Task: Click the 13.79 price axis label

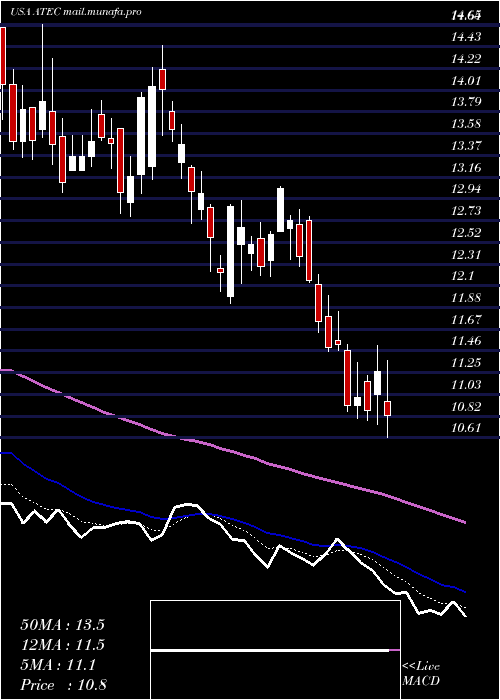Action: [x=466, y=102]
